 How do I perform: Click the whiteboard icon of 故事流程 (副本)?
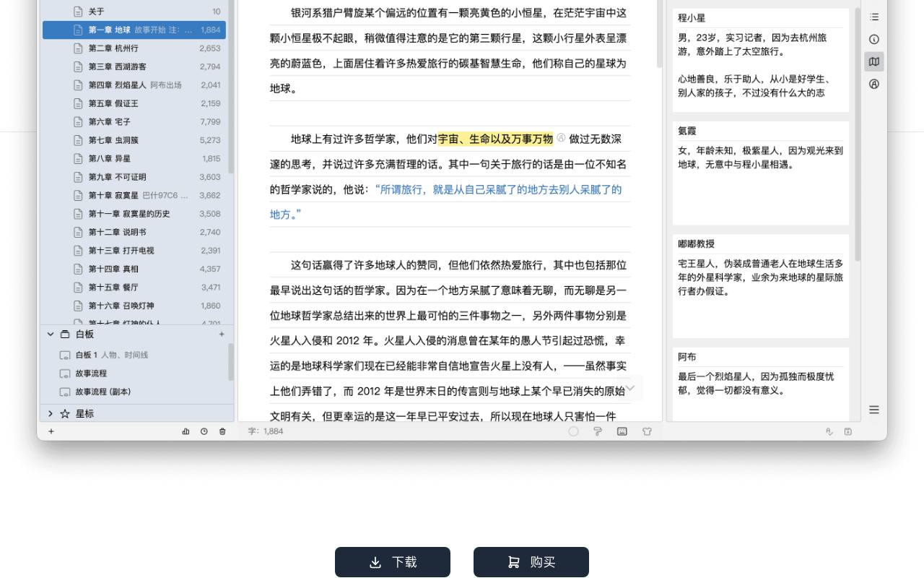(x=65, y=392)
